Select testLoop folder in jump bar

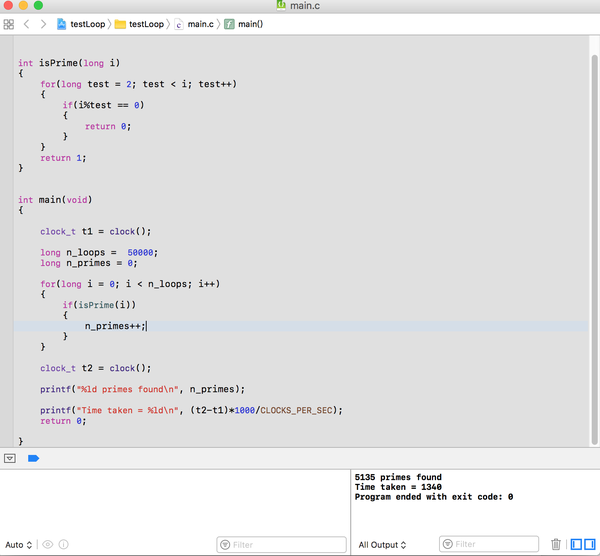point(139,24)
